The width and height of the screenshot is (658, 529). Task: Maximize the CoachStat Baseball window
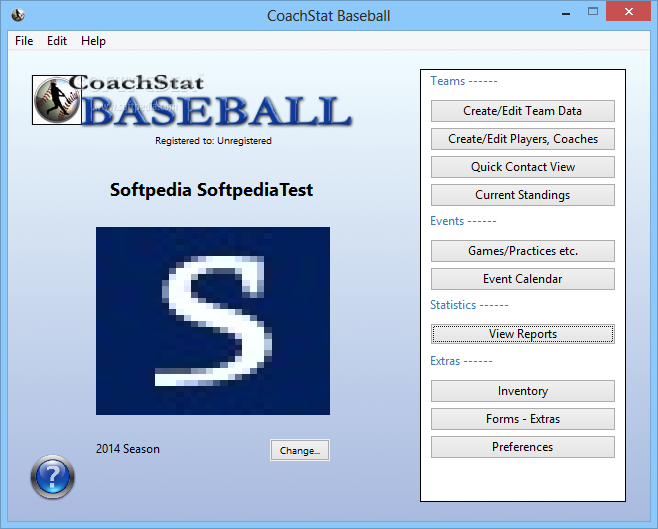click(x=593, y=12)
